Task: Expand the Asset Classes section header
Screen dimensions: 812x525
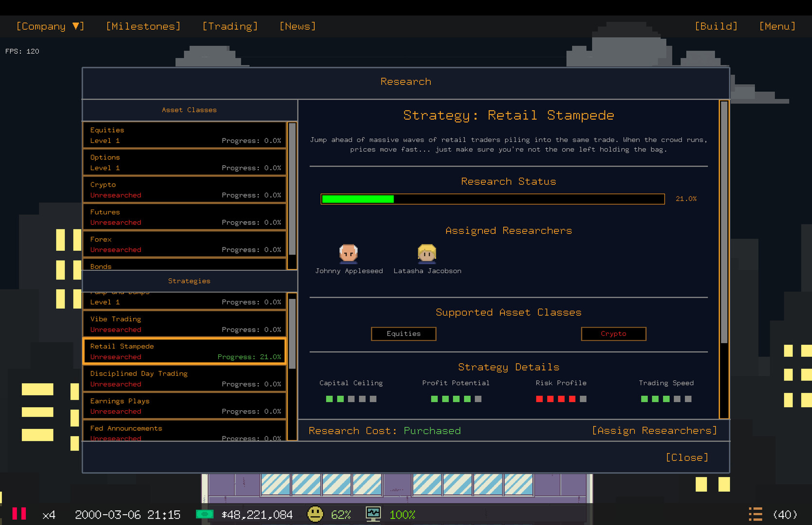Action: tap(189, 110)
